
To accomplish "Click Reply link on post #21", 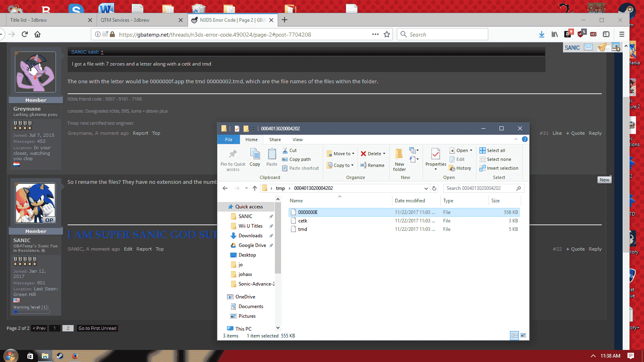I will (x=595, y=133).
